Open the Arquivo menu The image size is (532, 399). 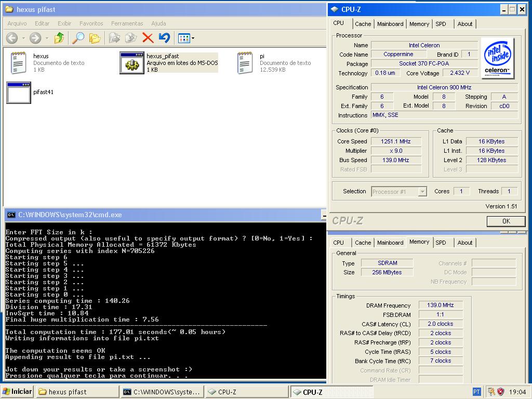(17, 23)
